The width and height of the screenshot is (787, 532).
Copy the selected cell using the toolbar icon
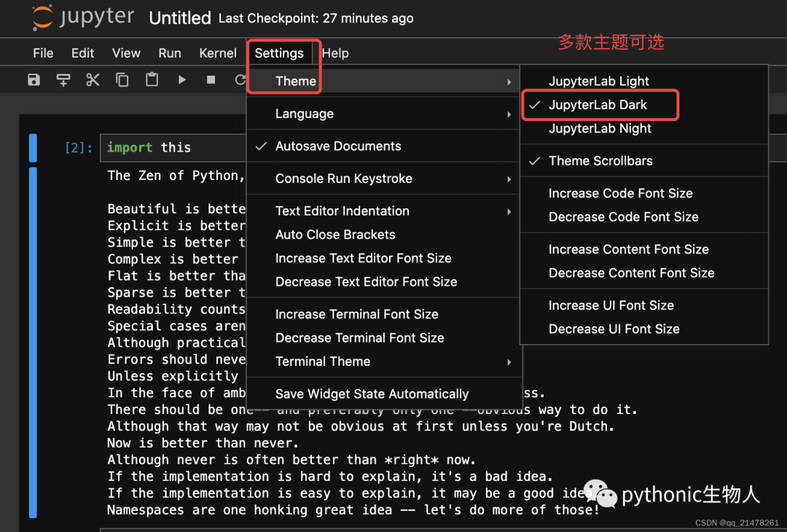click(x=122, y=80)
